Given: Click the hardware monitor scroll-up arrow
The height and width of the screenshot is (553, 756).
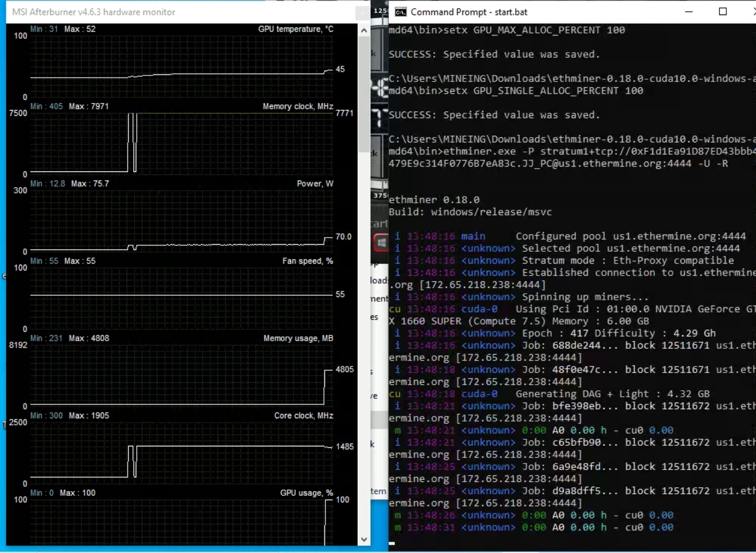Looking at the screenshot, I should 364,31.
